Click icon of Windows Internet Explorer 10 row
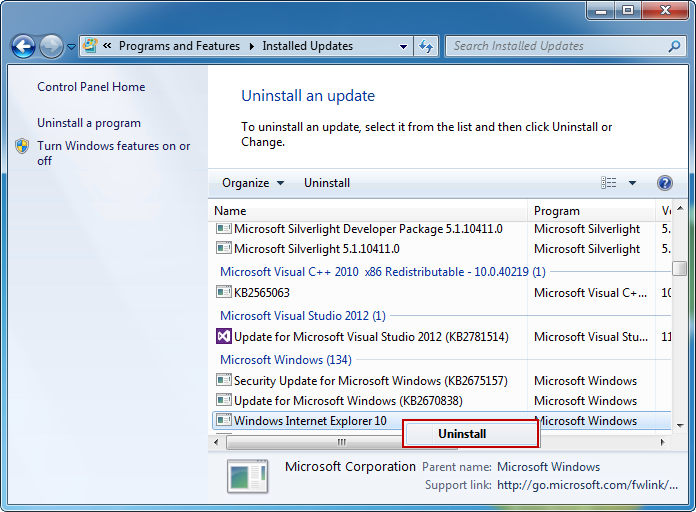Screen dimensions: 696x512 coord(224,420)
